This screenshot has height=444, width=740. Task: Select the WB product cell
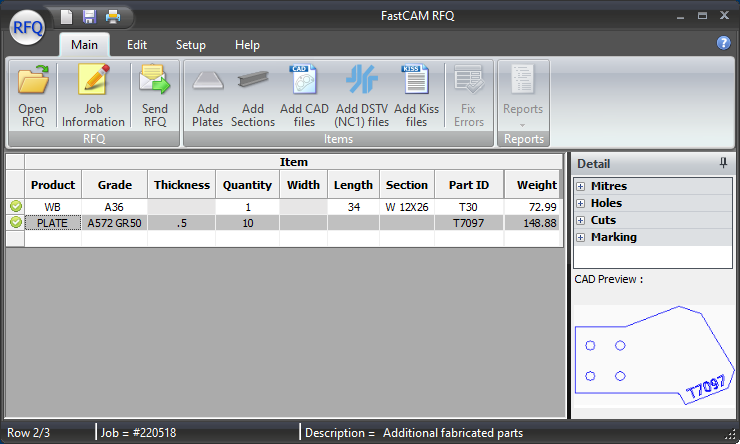click(53, 207)
